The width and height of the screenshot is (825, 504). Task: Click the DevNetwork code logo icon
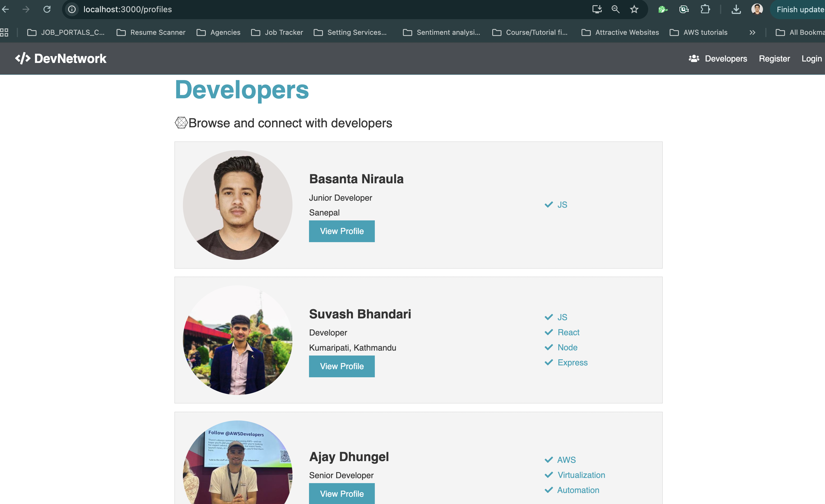[x=22, y=59]
